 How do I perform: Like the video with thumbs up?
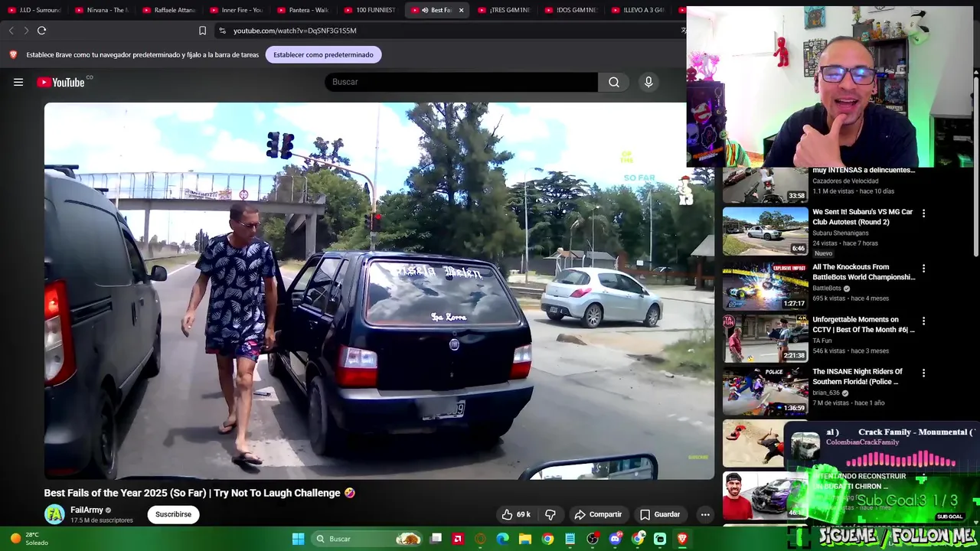(x=517, y=514)
